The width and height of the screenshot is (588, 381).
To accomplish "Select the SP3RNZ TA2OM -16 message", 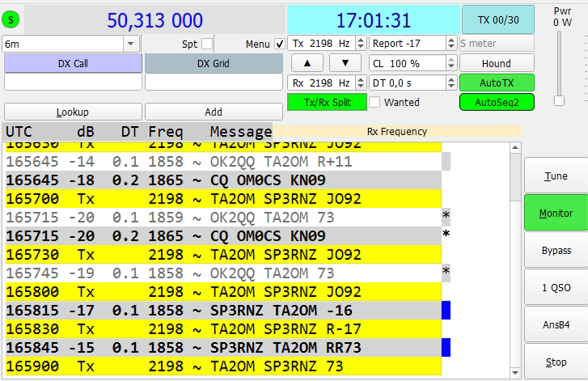I will point(223,310).
